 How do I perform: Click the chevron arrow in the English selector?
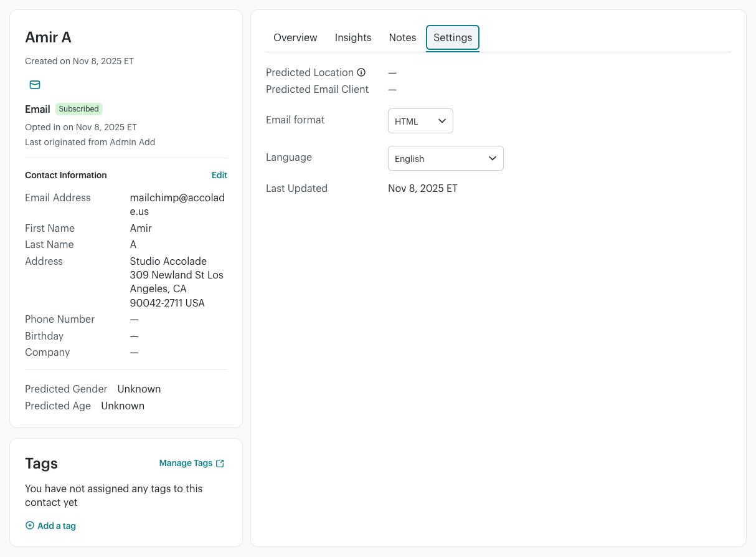[493, 158]
